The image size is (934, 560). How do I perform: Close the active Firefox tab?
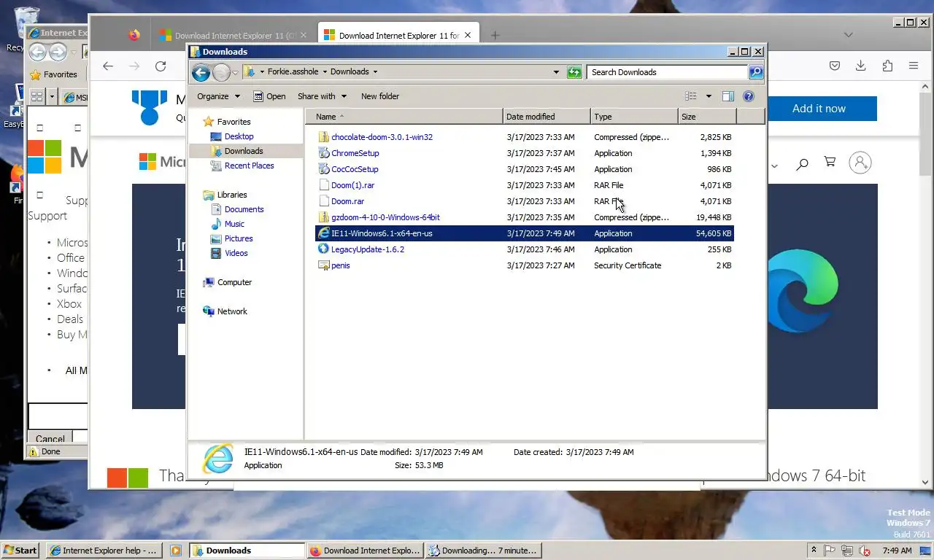(468, 35)
